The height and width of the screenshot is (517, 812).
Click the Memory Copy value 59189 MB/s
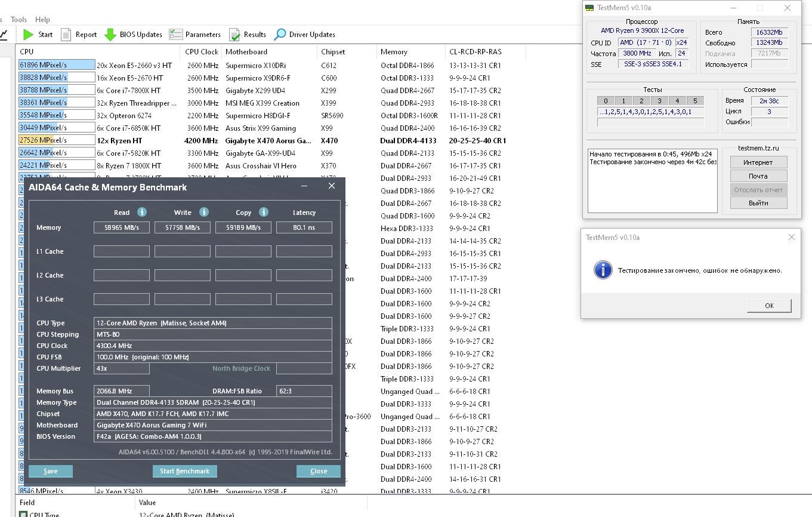point(243,227)
